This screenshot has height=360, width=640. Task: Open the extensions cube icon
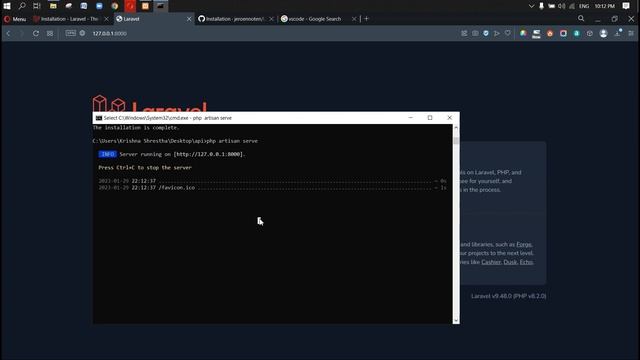click(x=590, y=33)
